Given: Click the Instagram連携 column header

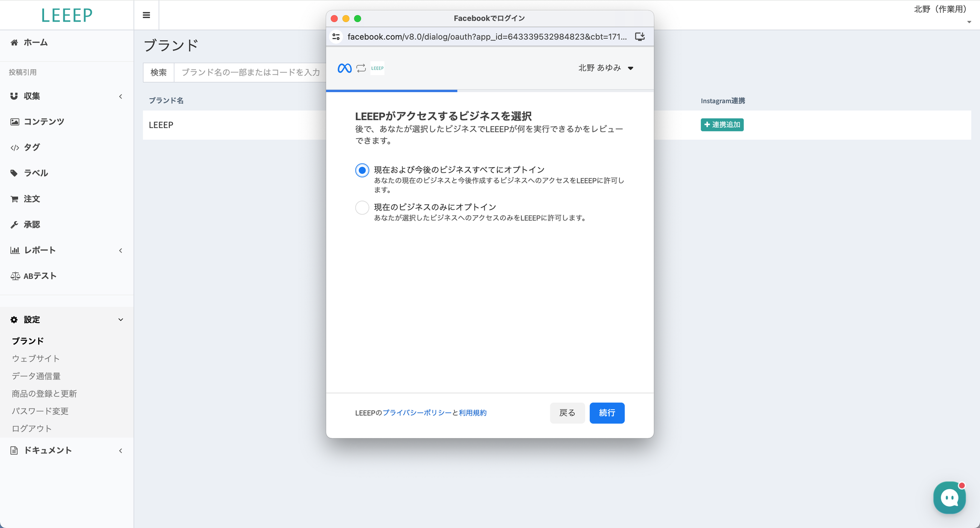Looking at the screenshot, I should click(x=723, y=101).
